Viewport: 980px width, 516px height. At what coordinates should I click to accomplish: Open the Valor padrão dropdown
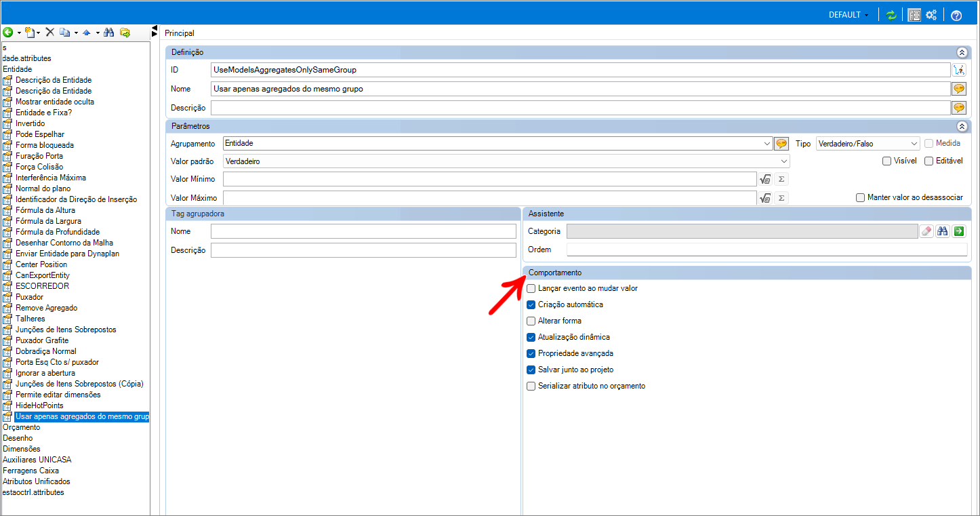(506, 161)
